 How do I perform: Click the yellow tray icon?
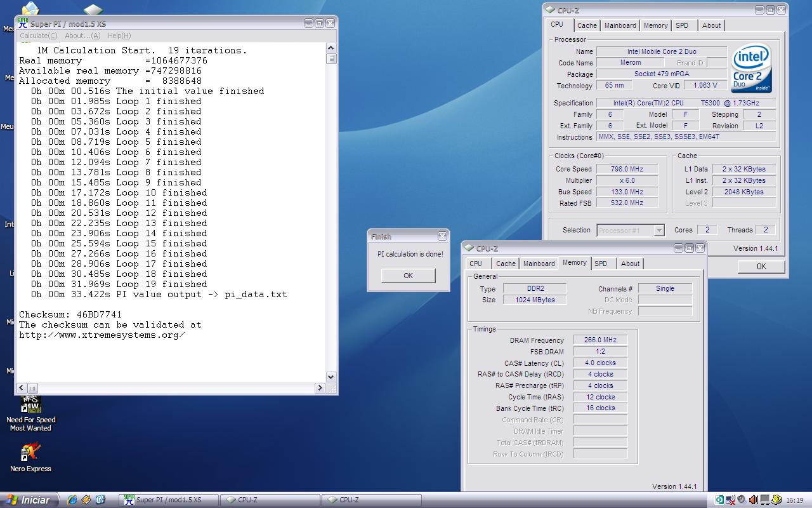(775, 500)
